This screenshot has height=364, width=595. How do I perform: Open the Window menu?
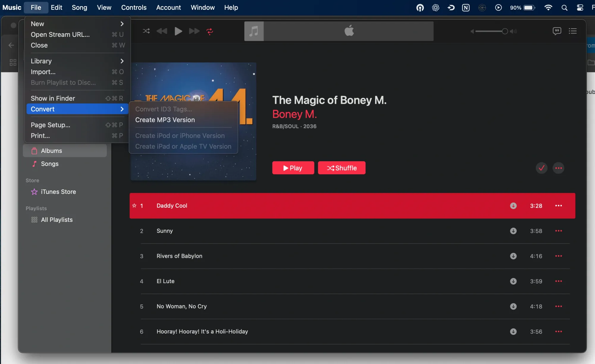[203, 7]
